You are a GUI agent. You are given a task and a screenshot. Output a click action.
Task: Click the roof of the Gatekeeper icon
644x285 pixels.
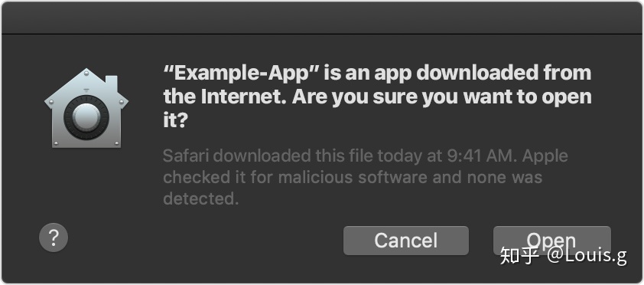tap(86, 85)
